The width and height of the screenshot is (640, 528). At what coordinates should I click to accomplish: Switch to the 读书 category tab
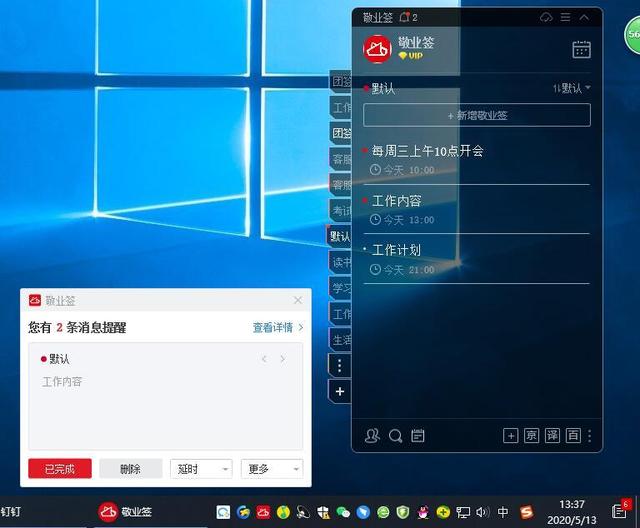coord(341,262)
